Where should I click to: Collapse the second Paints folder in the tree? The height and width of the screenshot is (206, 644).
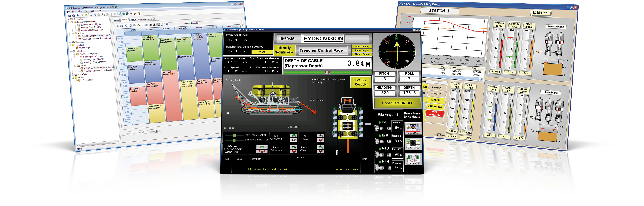click(x=75, y=66)
